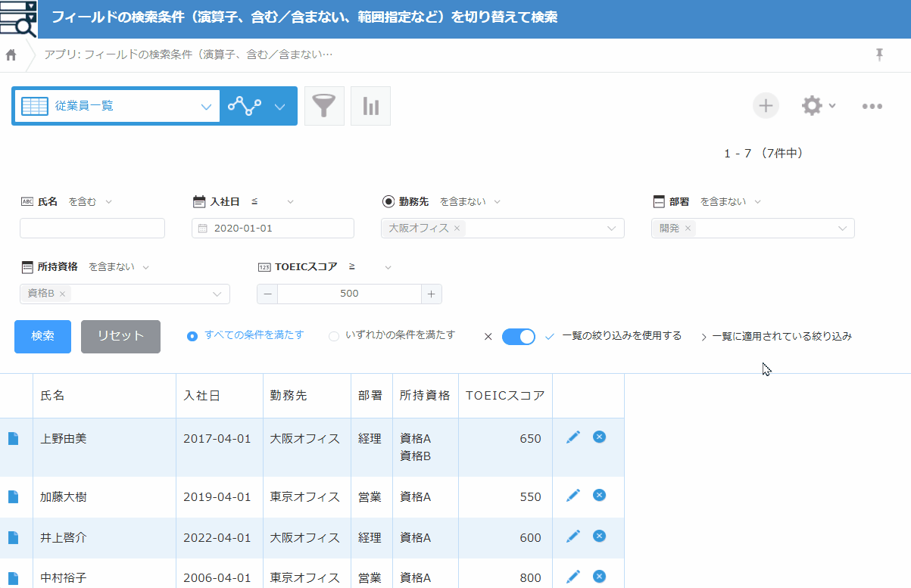Click the 入社日 column header
911x588 pixels.
(x=220, y=396)
